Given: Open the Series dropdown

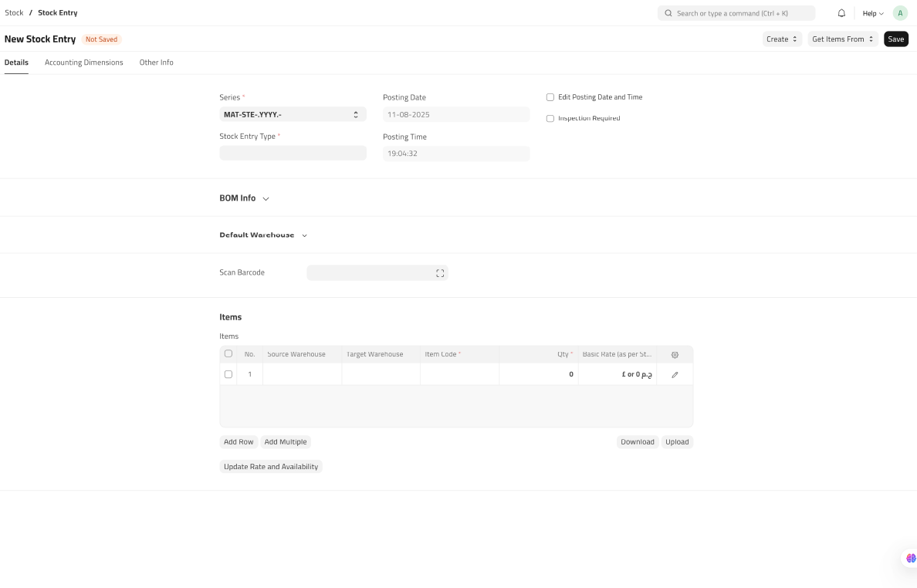Looking at the screenshot, I should 293,115.
